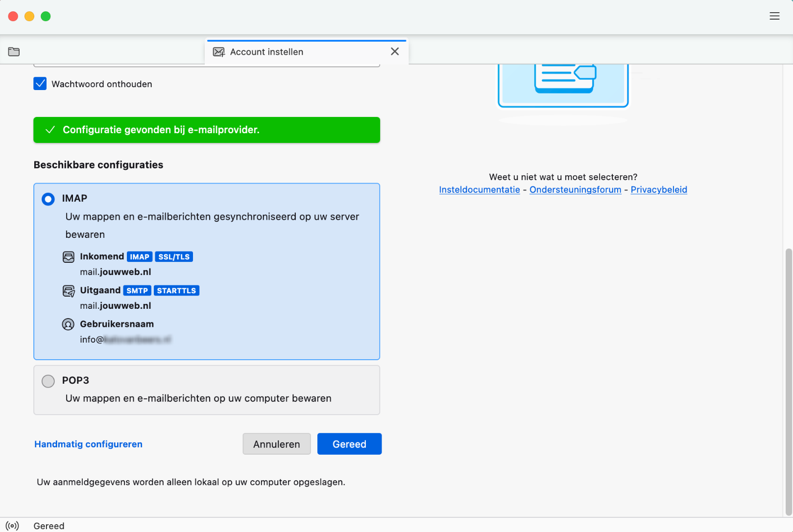
Task: Click the connection status icon in status bar
Action: point(12,526)
